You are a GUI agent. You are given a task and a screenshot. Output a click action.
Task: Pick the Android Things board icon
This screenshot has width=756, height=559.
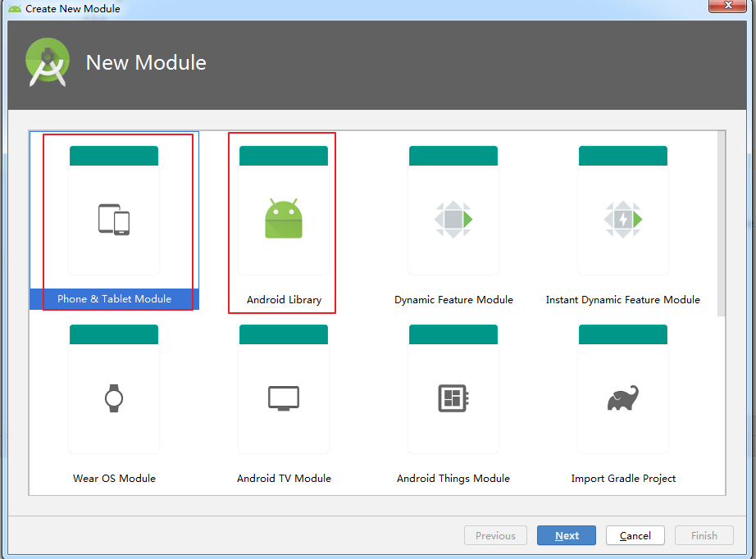(453, 398)
